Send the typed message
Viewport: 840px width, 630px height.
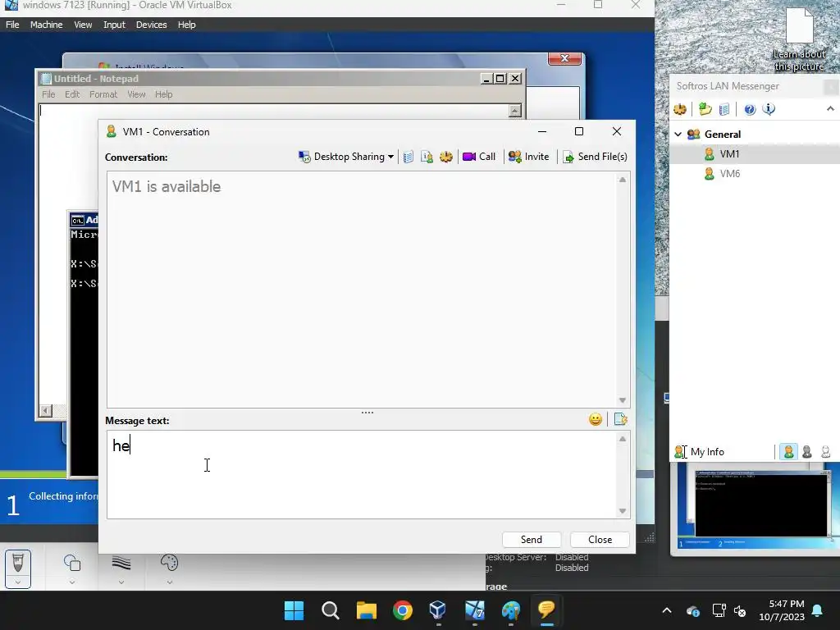(532, 540)
